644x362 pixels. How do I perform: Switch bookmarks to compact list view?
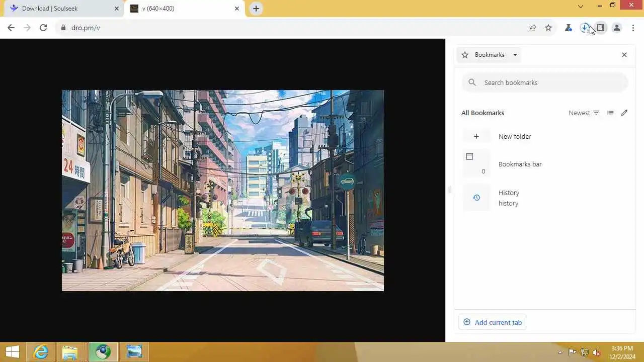[610, 113]
